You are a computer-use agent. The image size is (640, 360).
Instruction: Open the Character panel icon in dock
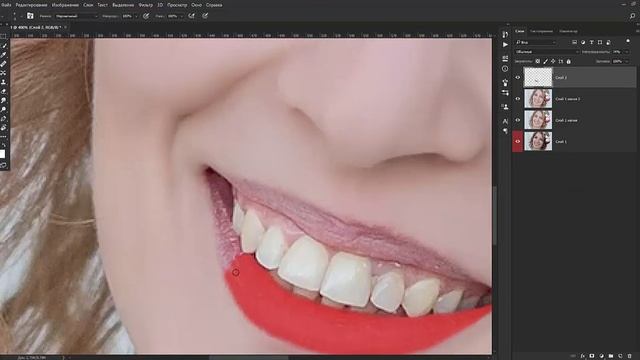[505, 121]
